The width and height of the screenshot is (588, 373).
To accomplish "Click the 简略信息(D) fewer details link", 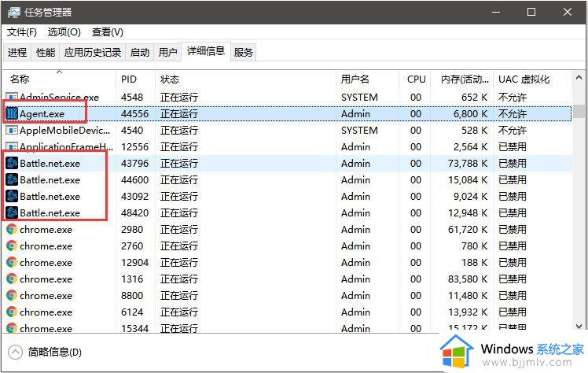I will (55, 352).
